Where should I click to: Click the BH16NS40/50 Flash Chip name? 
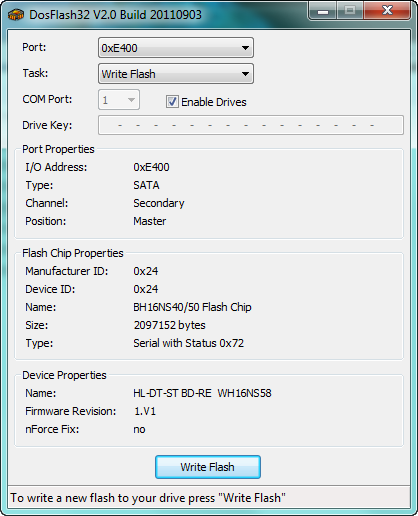click(x=192, y=307)
